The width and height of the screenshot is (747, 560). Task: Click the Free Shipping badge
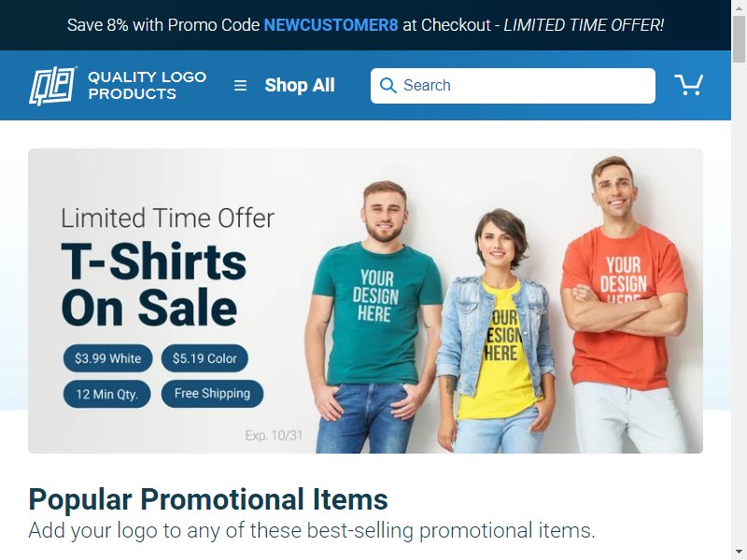point(212,394)
